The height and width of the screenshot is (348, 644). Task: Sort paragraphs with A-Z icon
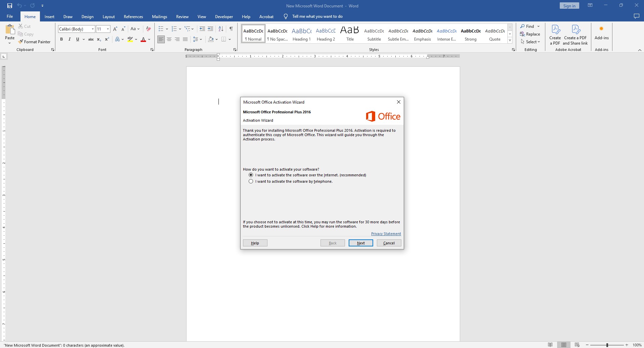click(221, 29)
